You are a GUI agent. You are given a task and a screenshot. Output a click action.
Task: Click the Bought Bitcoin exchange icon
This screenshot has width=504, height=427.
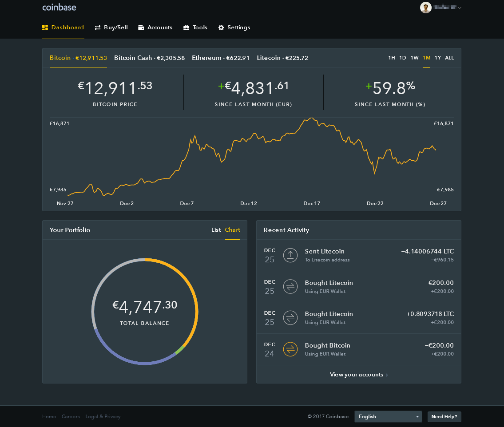(x=290, y=349)
